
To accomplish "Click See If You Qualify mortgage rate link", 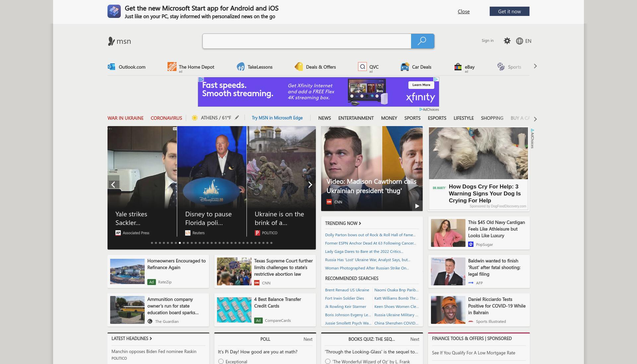I will click(473, 353).
